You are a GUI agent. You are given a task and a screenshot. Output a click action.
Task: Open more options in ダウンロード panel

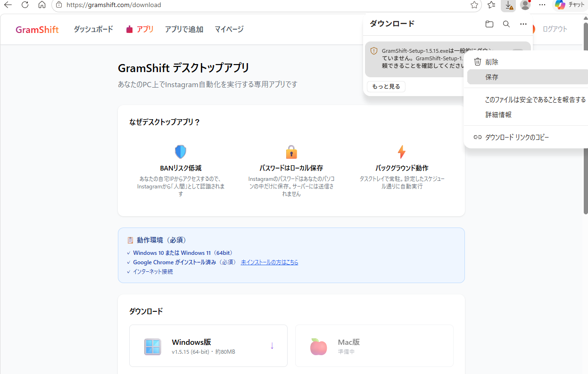point(523,24)
